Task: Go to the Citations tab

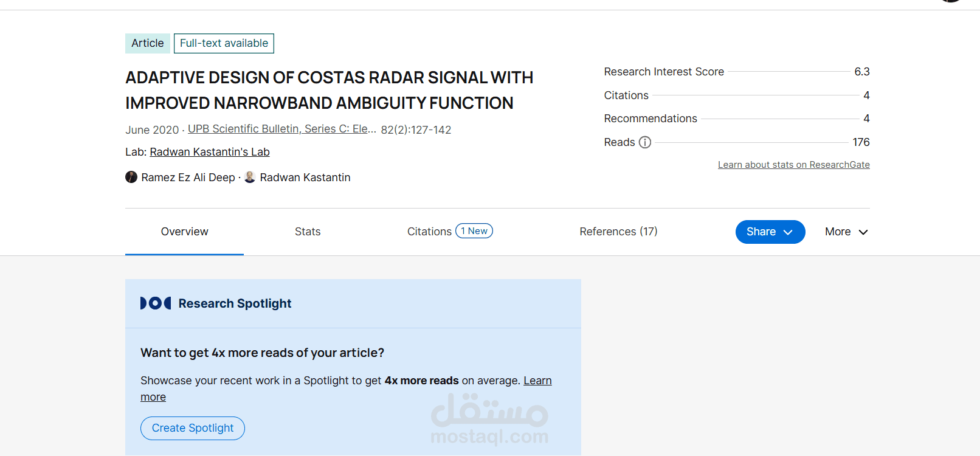Action: [429, 232]
